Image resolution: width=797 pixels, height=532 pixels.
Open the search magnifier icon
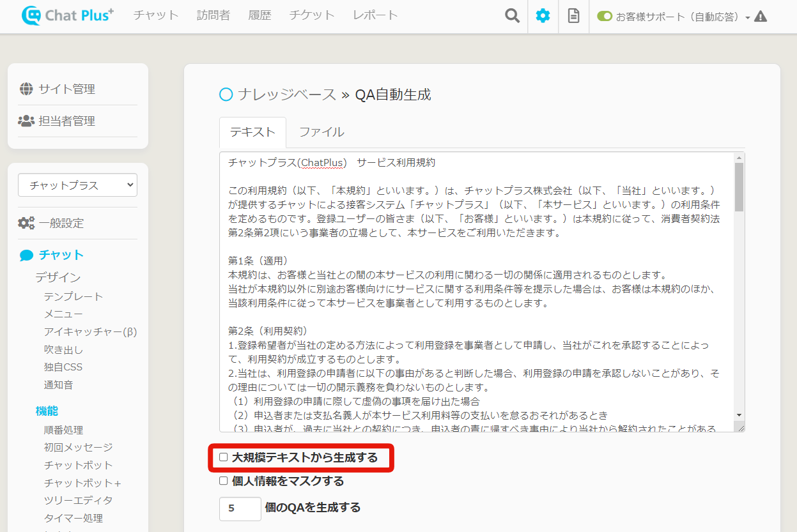(x=512, y=16)
